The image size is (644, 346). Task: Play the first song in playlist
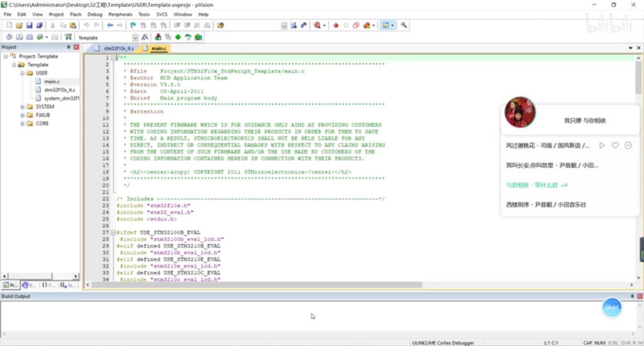pyautogui.click(x=602, y=145)
